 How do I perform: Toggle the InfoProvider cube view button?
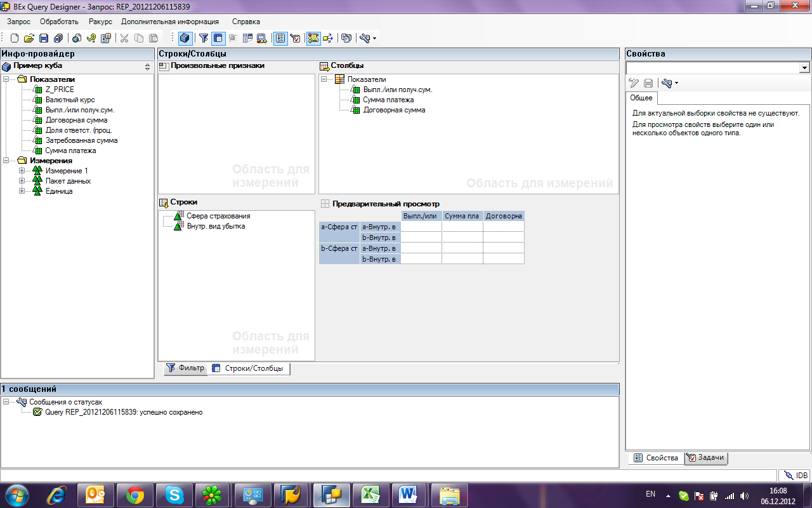point(185,38)
